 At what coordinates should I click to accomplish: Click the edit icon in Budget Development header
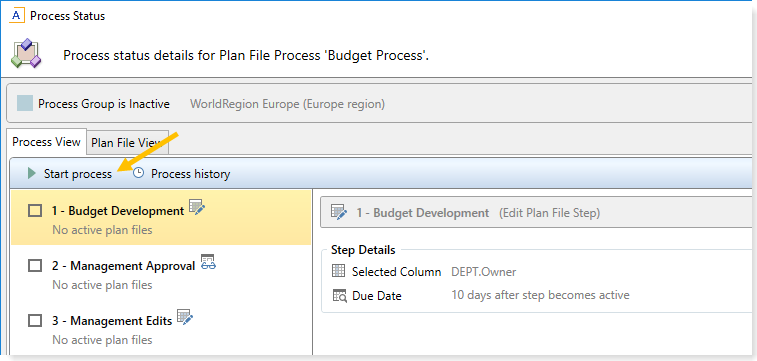point(339,212)
